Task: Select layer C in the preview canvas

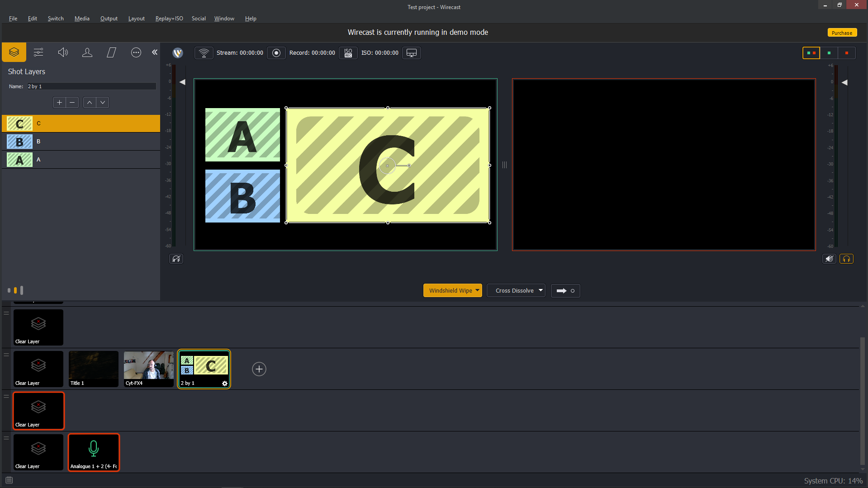Action: [388, 166]
